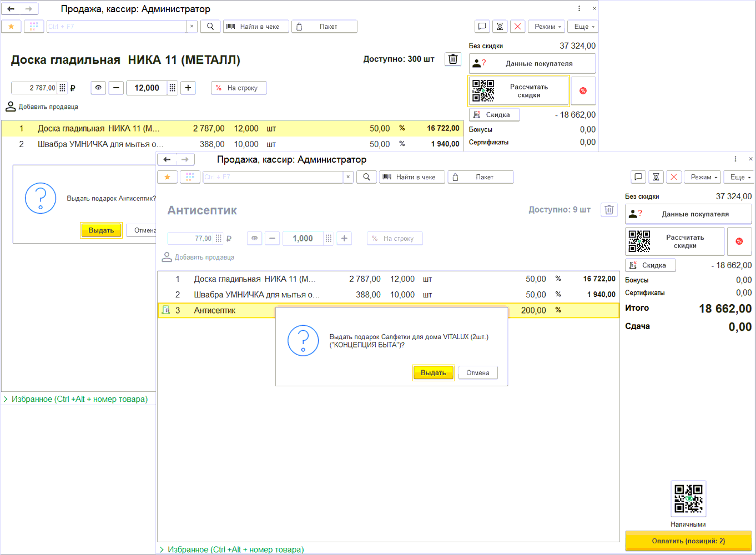The width and height of the screenshot is (756, 555).
Task: Click the trash icon in the front window
Action: [609, 210]
